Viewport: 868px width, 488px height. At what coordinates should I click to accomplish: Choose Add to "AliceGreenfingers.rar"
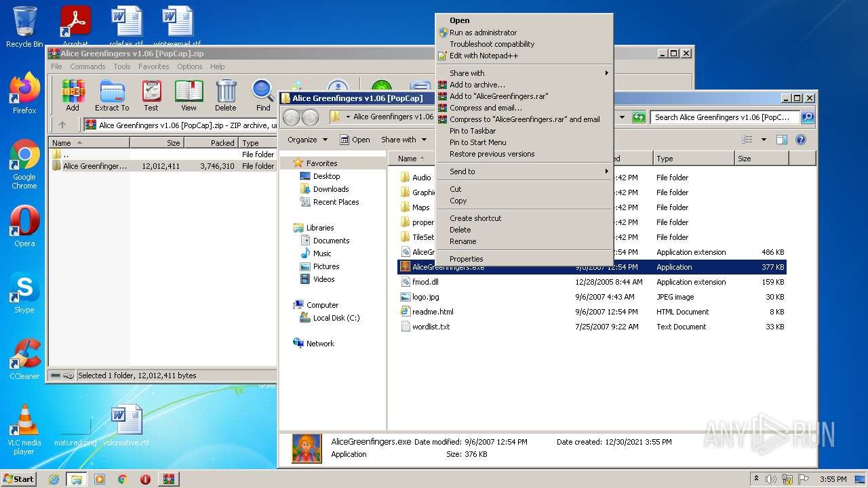click(498, 96)
